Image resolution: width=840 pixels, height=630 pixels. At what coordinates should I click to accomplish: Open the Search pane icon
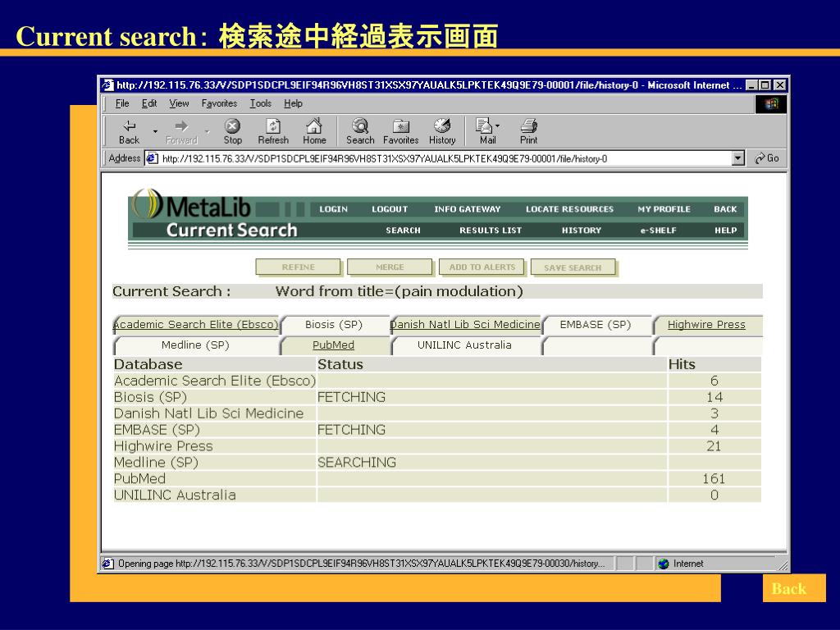click(360, 126)
